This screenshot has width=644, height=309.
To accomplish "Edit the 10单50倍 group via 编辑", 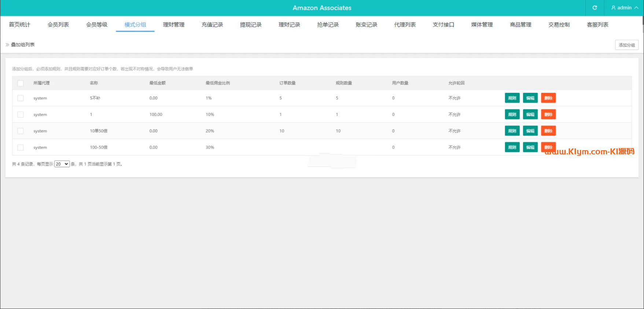I will coord(530,131).
